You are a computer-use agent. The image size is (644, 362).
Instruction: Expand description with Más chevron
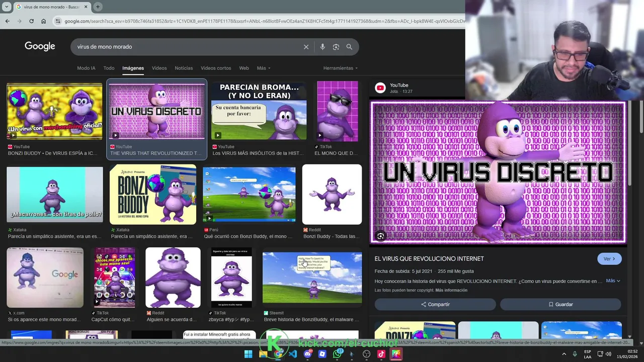click(613, 281)
